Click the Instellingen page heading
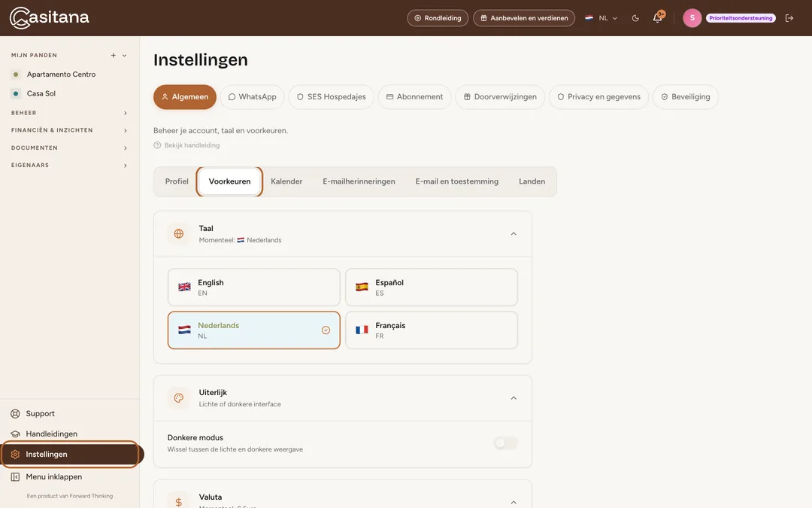Viewport: 812px width, 508px height. click(201, 59)
